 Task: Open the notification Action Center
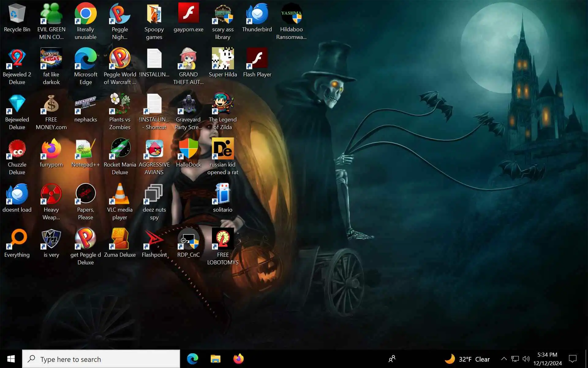tap(572, 359)
